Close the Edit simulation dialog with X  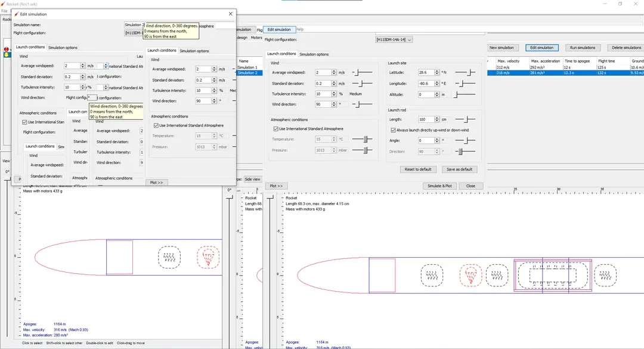[231, 14]
